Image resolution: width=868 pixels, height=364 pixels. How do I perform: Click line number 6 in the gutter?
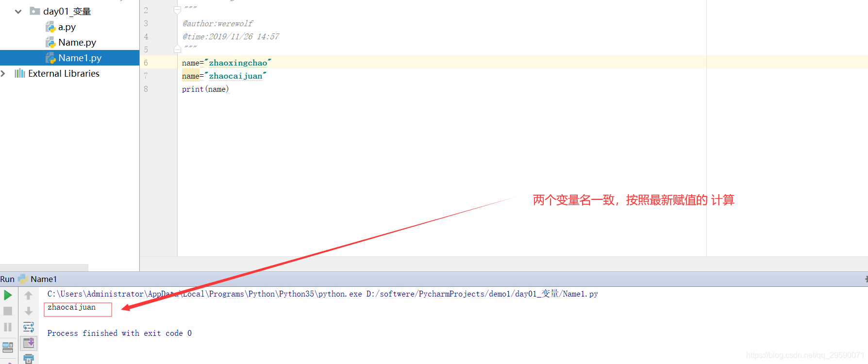pos(146,63)
